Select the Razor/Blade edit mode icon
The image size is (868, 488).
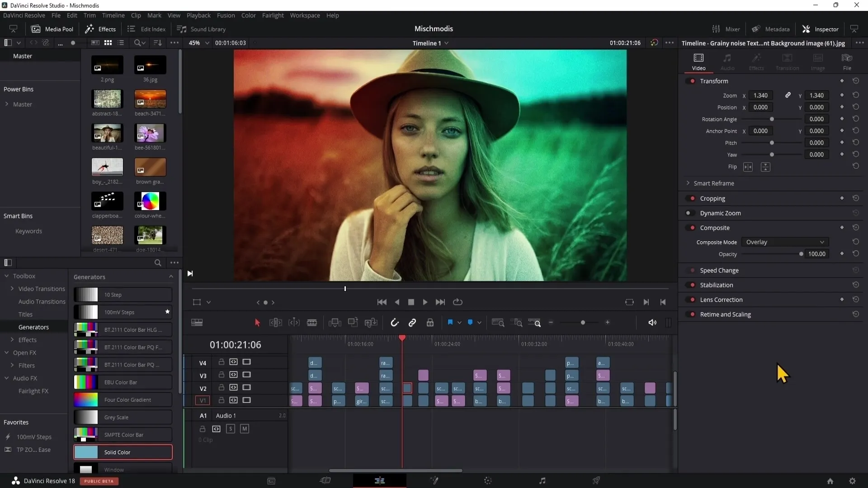click(x=312, y=322)
